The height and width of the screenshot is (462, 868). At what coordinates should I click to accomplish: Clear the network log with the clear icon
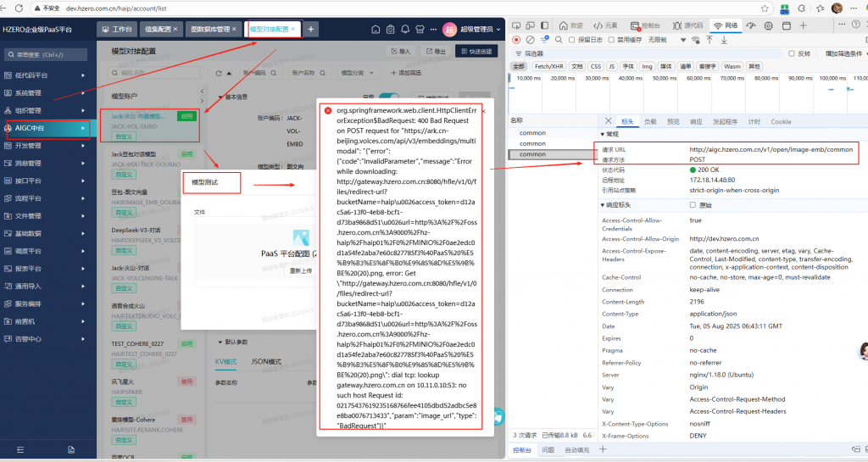coord(531,39)
